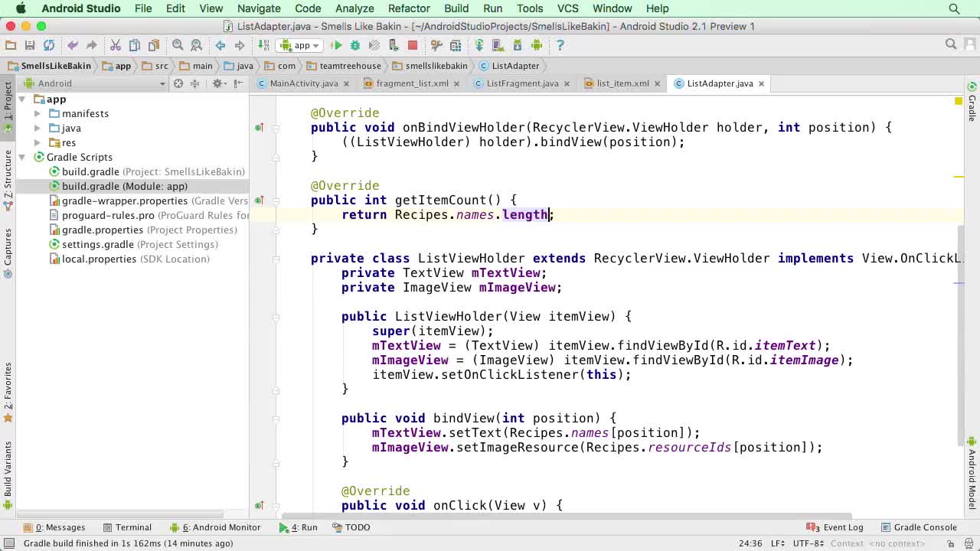
Task: Open the File menu
Action: tap(143, 8)
